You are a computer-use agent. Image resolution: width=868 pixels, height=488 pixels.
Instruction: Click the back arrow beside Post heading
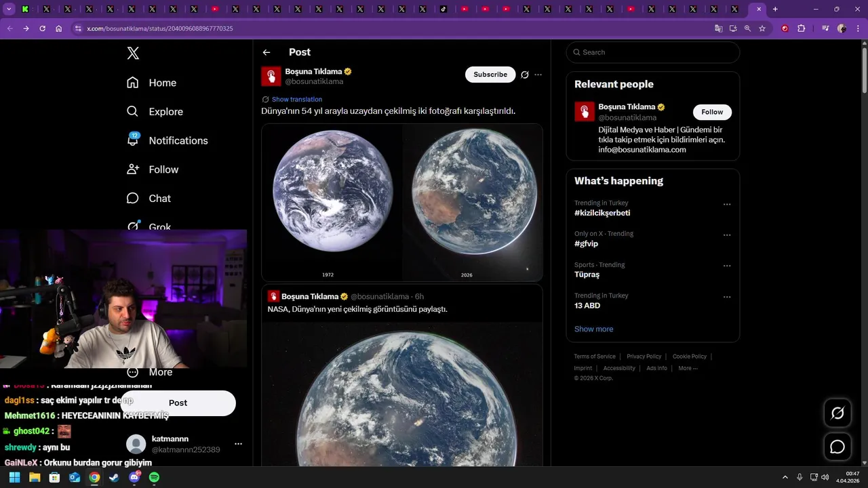click(267, 52)
